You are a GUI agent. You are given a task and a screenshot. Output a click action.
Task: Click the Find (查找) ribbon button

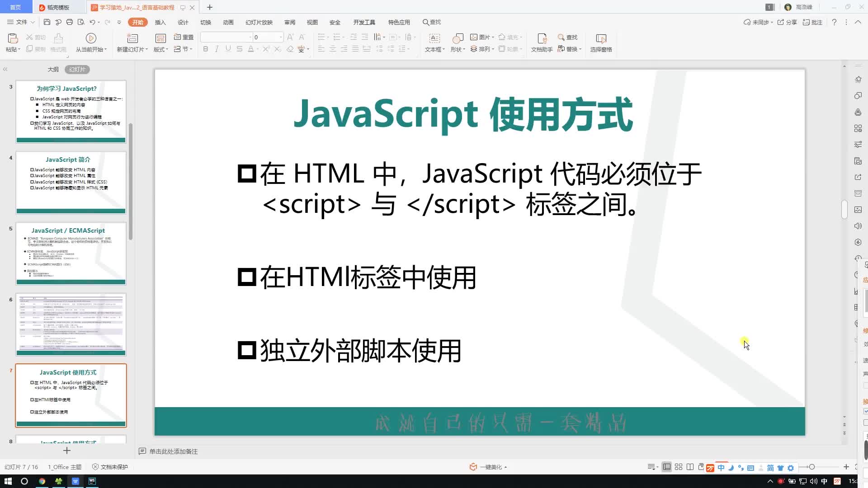568,37
